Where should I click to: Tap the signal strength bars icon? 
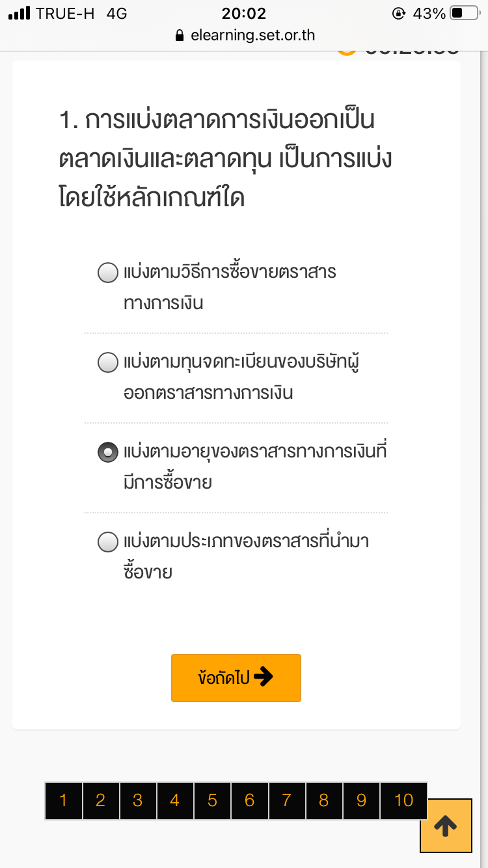pyautogui.click(x=20, y=13)
